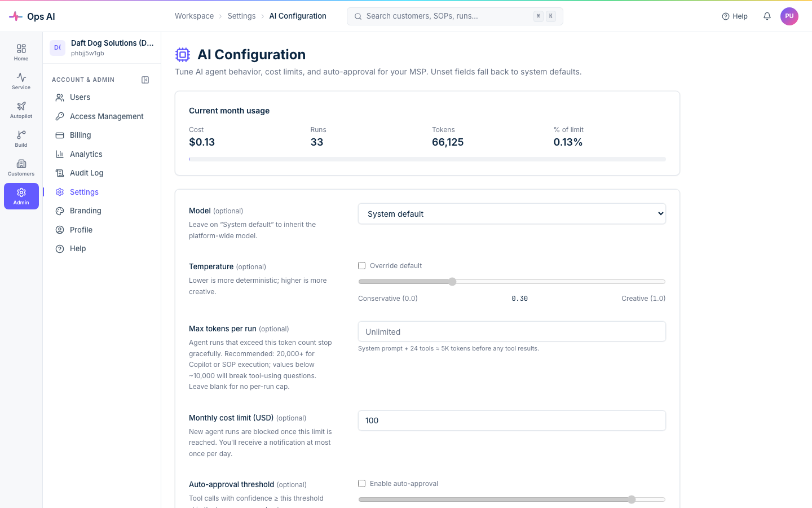The height and width of the screenshot is (508, 812).
Task: Click the Help button in top bar
Action: coord(735,16)
